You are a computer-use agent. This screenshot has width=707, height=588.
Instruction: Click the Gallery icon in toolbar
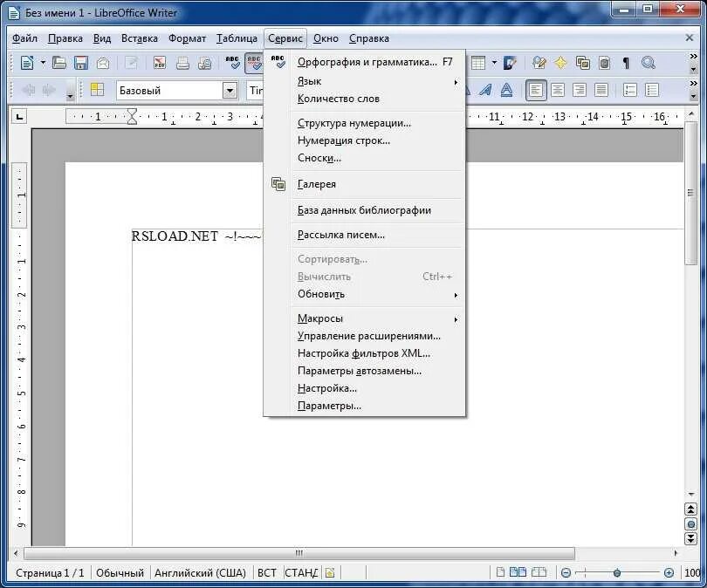pyautogui.click(x=582, y=63)
